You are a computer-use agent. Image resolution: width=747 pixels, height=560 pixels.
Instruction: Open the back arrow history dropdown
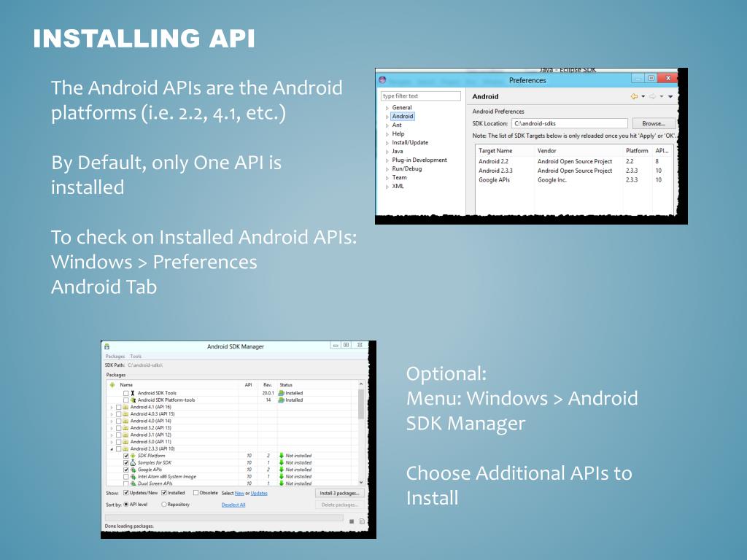point(643,97)
